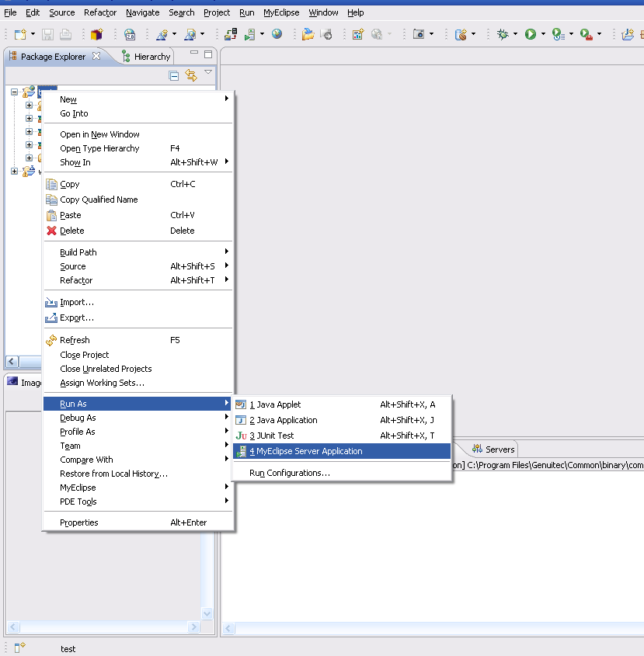Open the Window menu
The height and width of the screenshot is (656, 644).
click(x=323, y=12)
